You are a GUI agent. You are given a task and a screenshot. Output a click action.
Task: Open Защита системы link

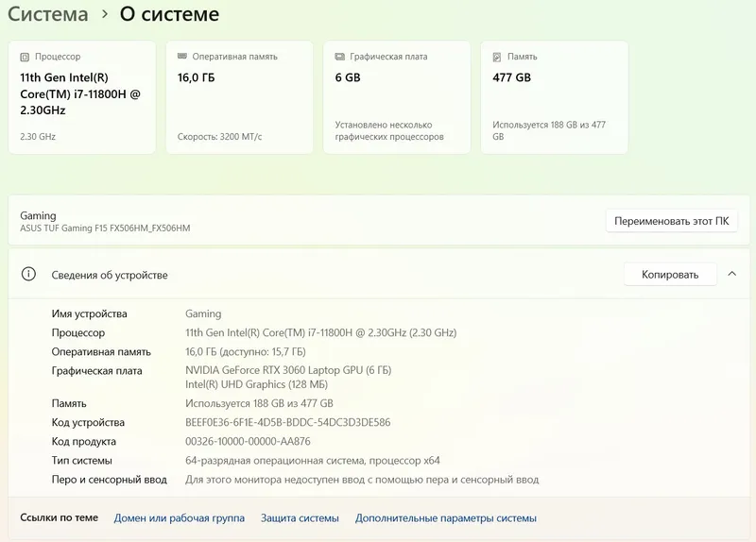300,517
